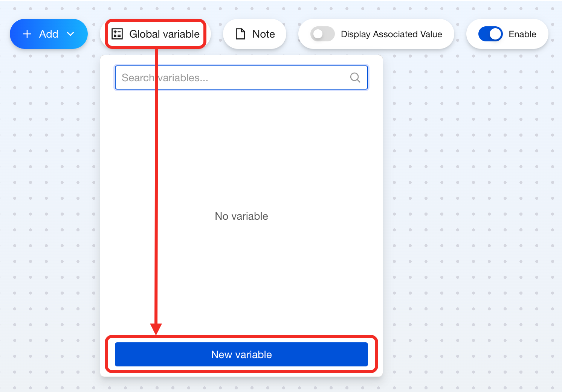Select the "Note" text label
Viewport: 562px width, 392px height.
click(264, 34)
